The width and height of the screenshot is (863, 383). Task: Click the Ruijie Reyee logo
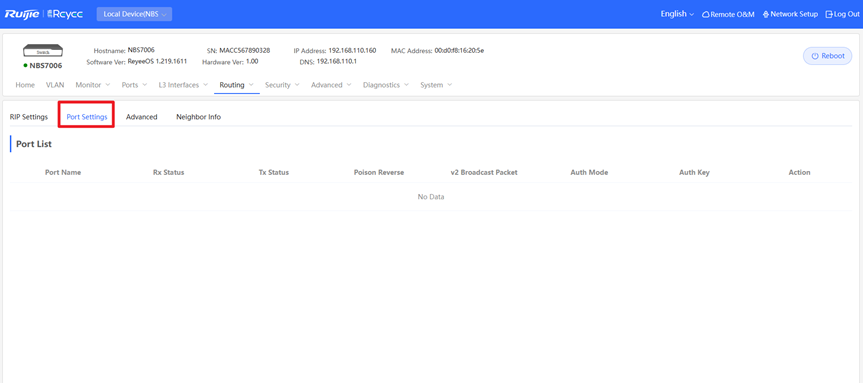click(43, 14)
